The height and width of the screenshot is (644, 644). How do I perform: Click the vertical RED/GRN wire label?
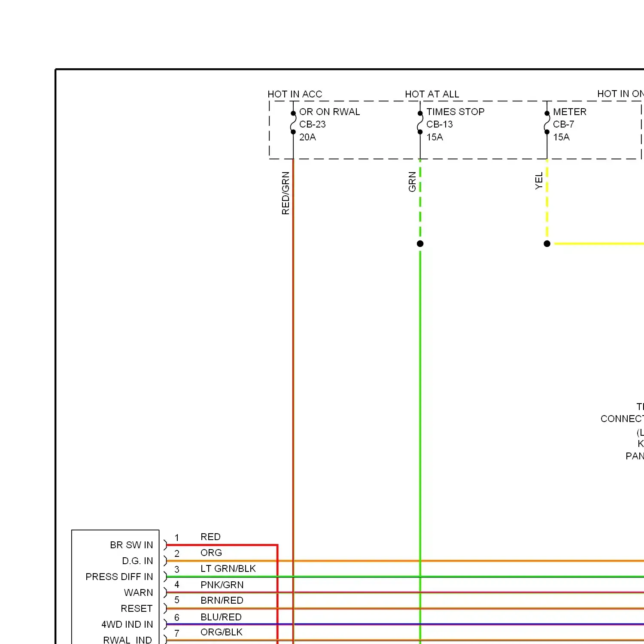286,193
